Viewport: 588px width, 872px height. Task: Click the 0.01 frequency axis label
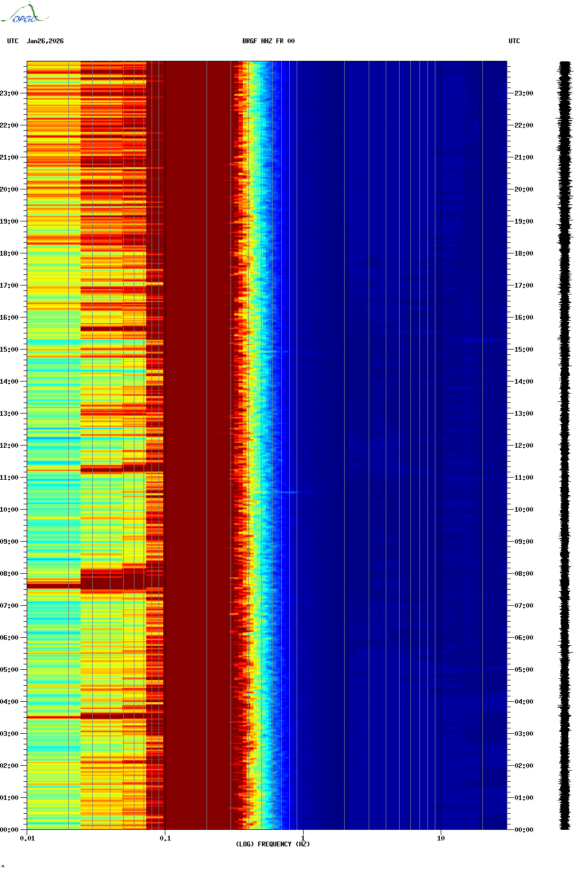coord(27,838)
